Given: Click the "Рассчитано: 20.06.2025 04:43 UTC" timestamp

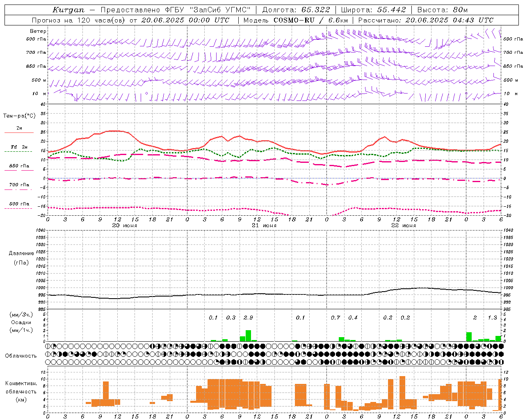Looking at the screenshot, I should (426, 20).
